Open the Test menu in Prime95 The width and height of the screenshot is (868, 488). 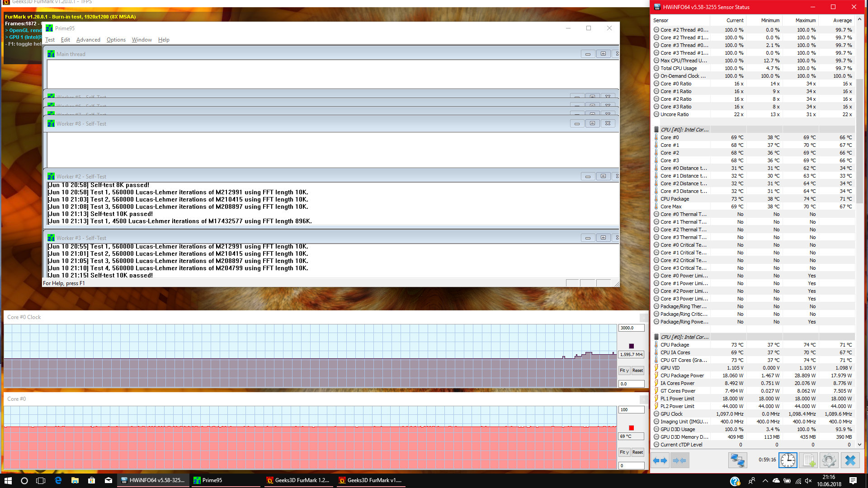(50, 40)
